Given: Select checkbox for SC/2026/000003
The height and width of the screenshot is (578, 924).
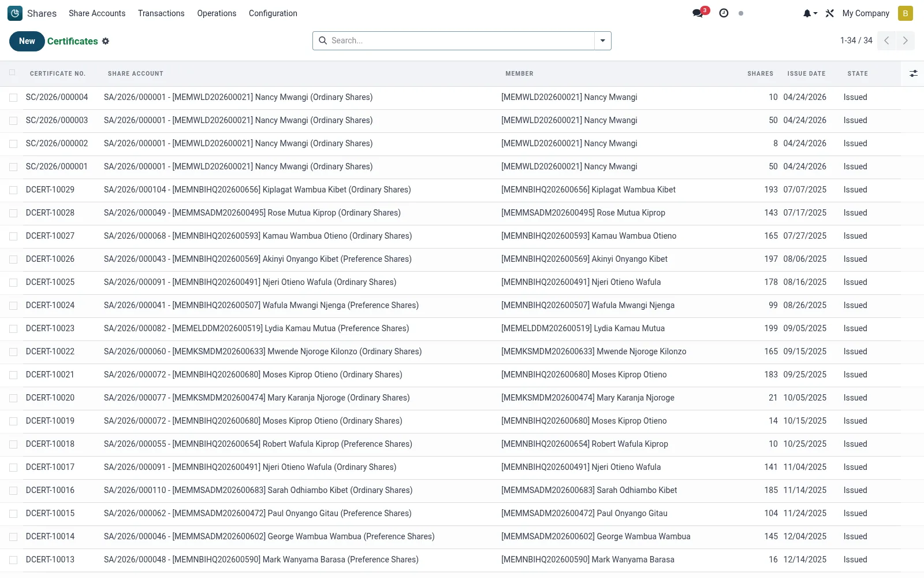Looking at the screenshot, I should tap(13, 121).
